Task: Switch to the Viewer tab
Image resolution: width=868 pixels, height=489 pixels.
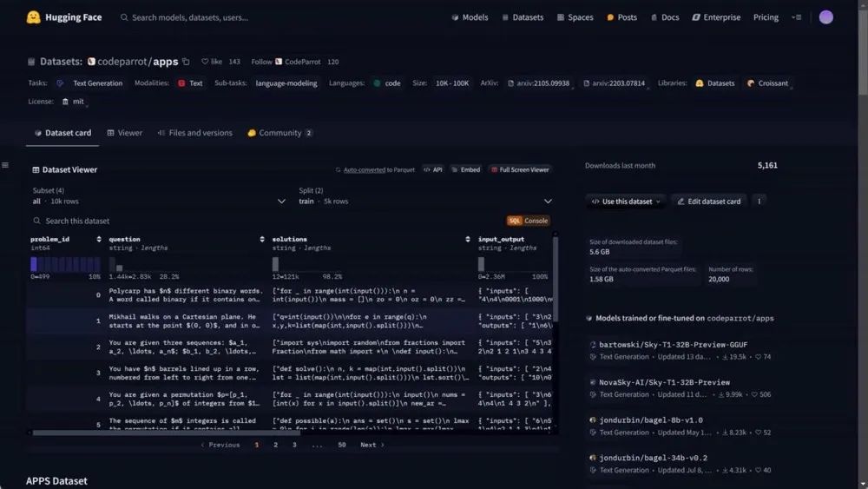Action: point(124,133)
